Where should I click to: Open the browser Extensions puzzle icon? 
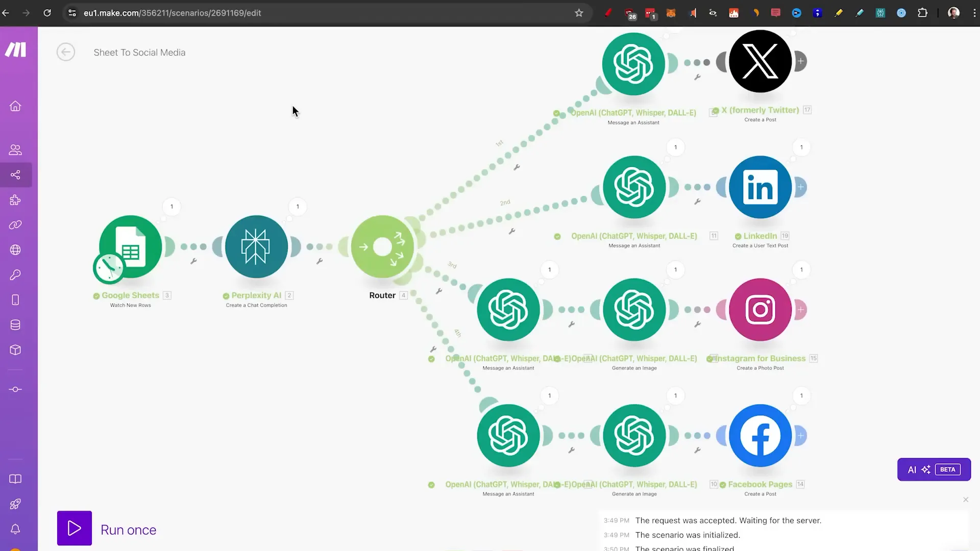922,13
